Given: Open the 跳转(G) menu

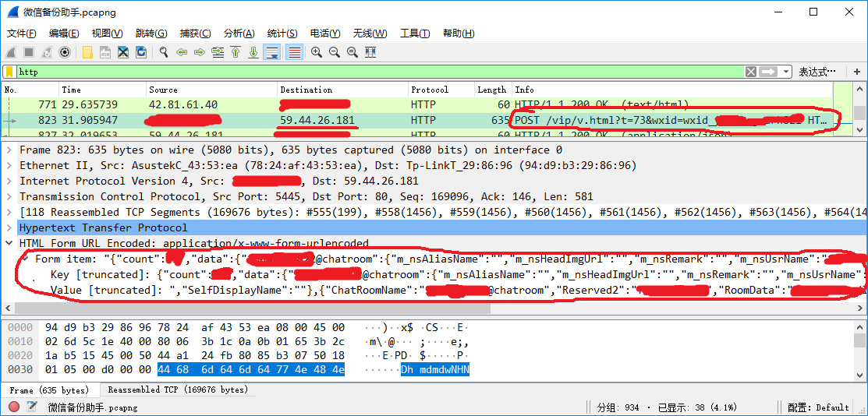Looking at the screenshot, I should (x=151, y=33).
